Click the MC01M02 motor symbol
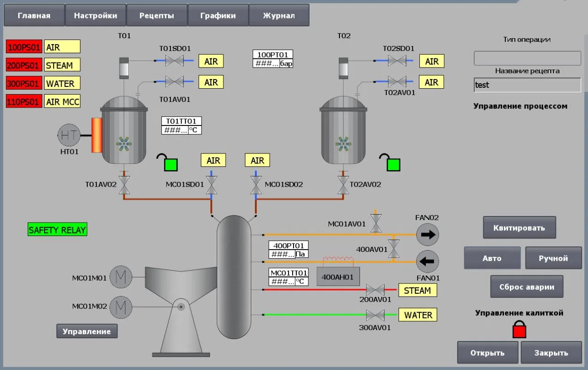Viewport: 588px width, 370px height. pyautogui.click(x=121, y=307)
